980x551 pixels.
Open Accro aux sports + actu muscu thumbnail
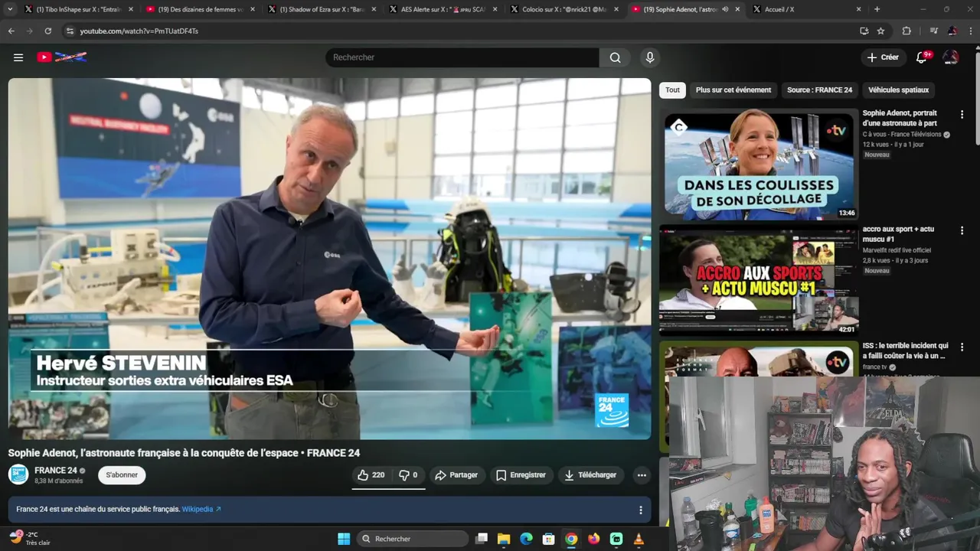759,280
